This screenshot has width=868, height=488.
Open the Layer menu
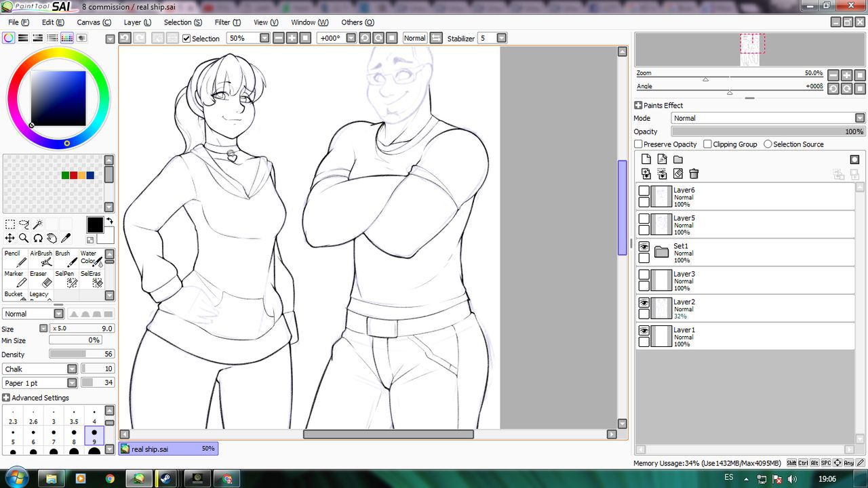point(138,22)
